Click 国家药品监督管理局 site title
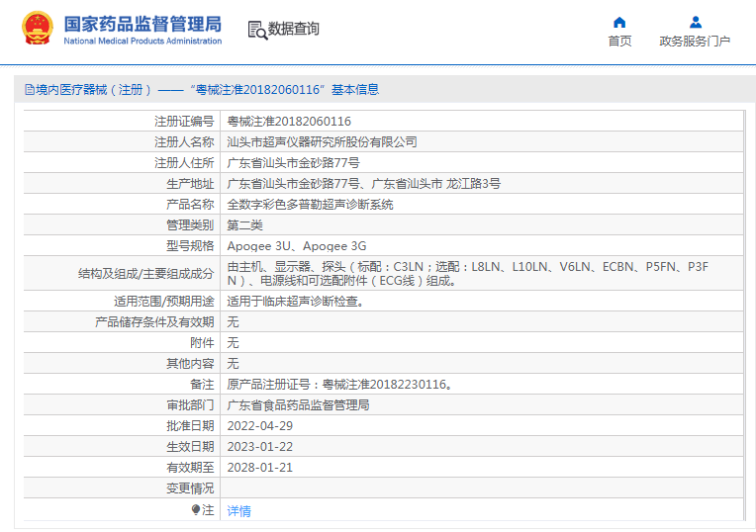The height and width of the screenshot is (532, 756). [142, 24]
